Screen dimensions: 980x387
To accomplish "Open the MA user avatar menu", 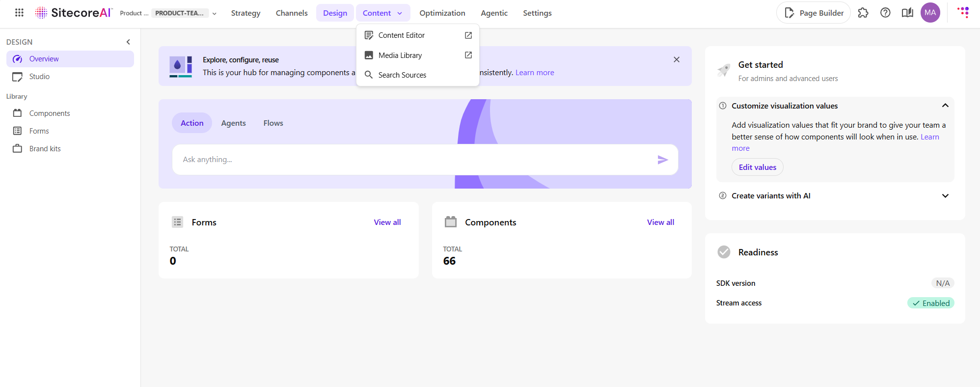I will (x=930, y=13).
